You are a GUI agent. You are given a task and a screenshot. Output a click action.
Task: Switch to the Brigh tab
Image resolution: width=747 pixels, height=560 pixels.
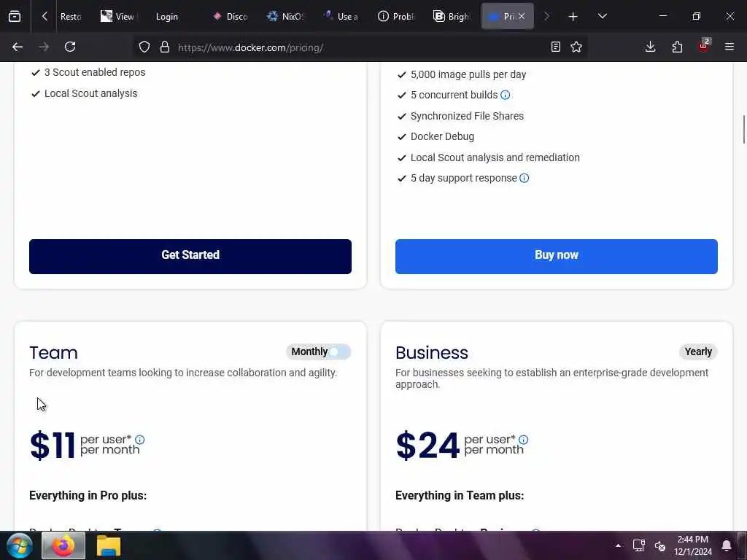click(452, 17)
